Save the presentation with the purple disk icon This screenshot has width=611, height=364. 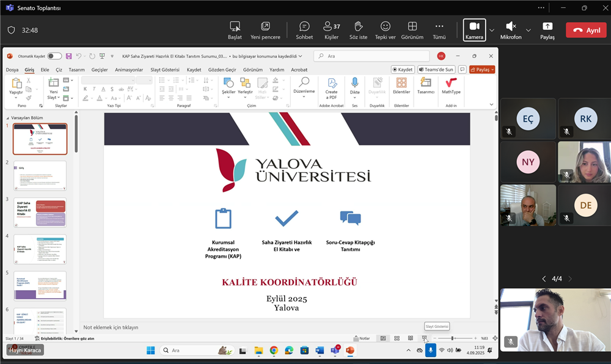[x=68, y=56]
